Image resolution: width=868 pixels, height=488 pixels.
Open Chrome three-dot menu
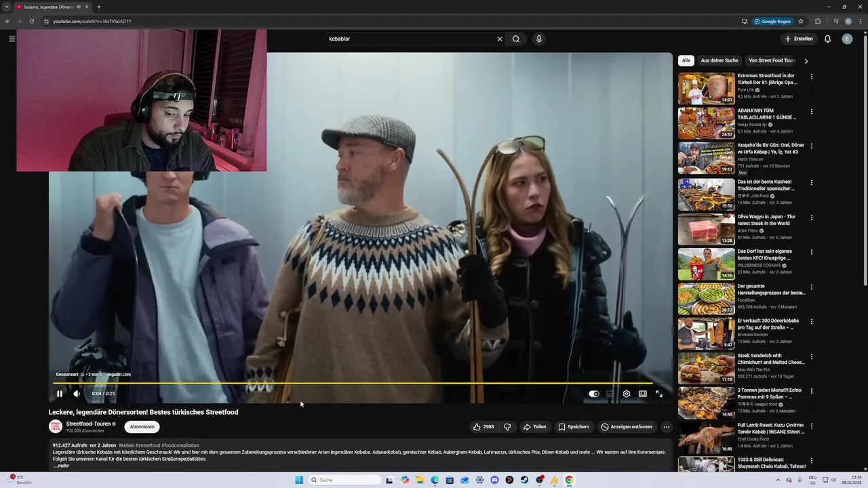[860, 21]
